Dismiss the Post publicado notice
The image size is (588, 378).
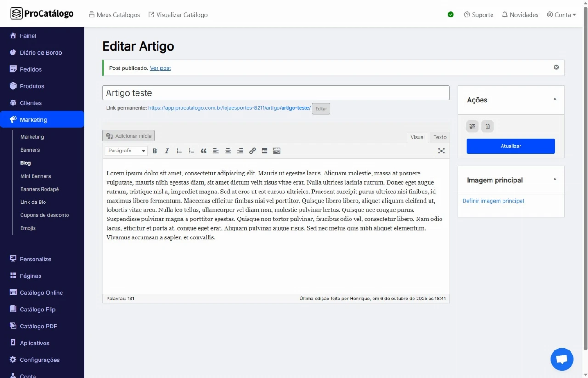point(556,68)
